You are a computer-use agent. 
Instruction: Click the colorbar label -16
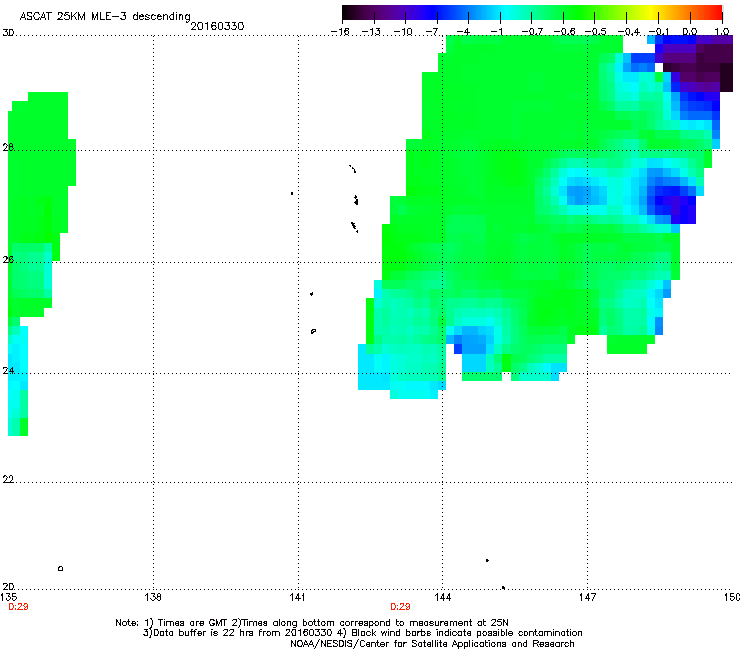(340, 32)
